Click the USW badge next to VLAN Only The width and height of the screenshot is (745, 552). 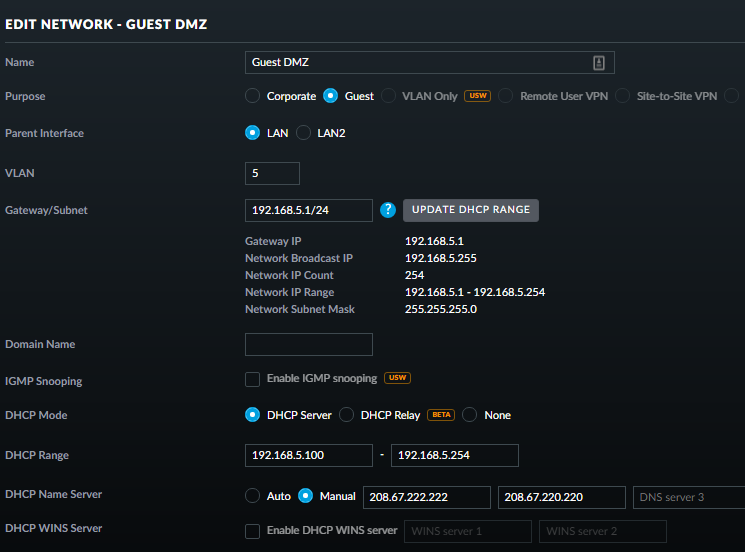[x=476, y=96]
